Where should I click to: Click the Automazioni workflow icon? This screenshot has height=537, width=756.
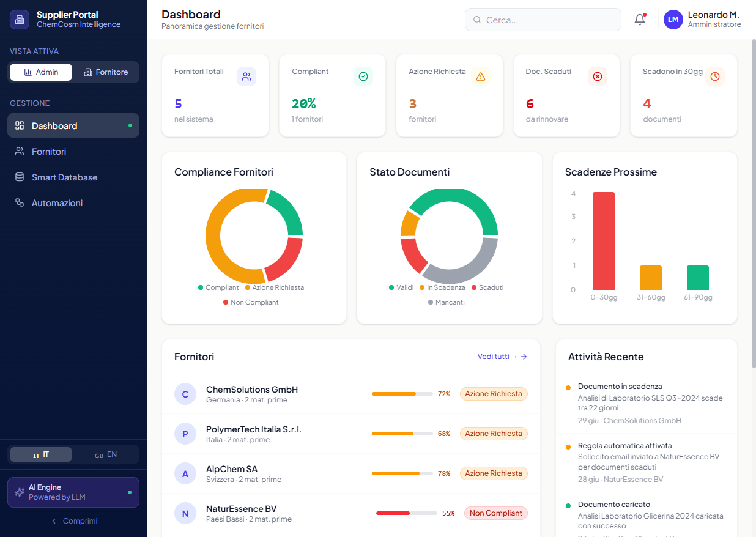click(x=20, y=202)
